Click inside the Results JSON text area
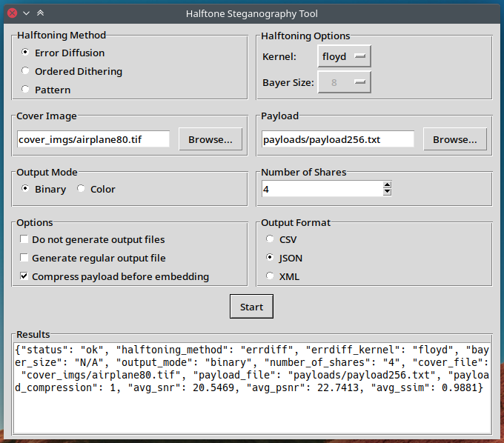504x443 pixels. tap(252, 388)
